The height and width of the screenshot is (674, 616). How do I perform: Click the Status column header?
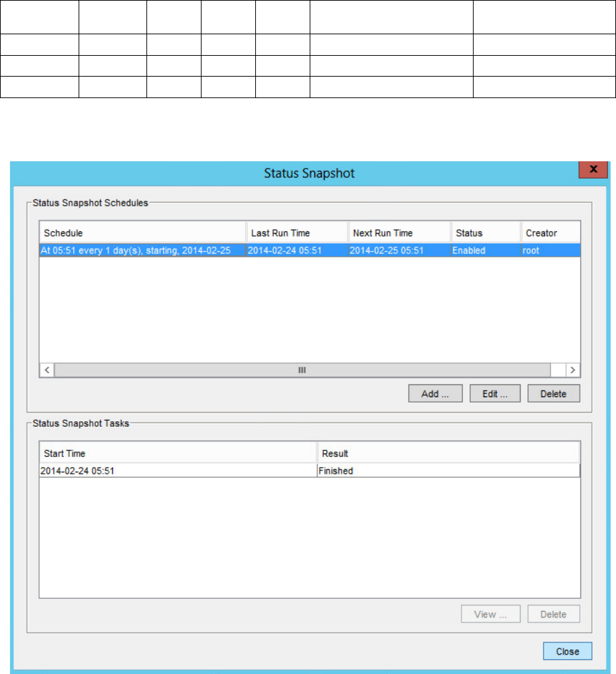(485, 233)
